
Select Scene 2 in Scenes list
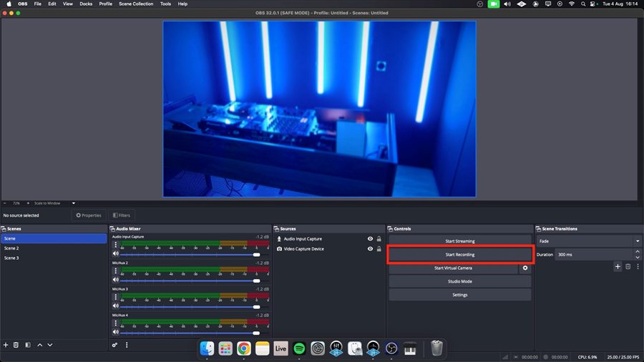click(x=54, y=248)
